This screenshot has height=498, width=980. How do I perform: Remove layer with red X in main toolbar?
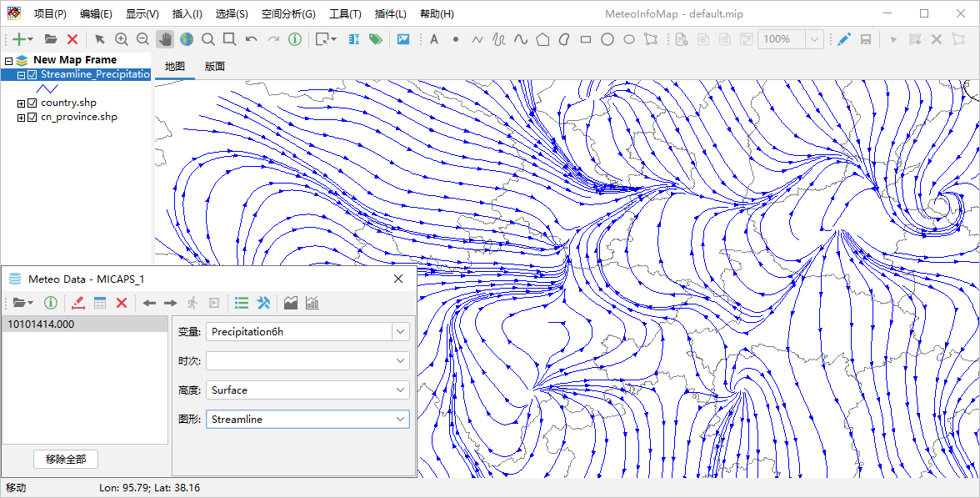coord(72,39)
